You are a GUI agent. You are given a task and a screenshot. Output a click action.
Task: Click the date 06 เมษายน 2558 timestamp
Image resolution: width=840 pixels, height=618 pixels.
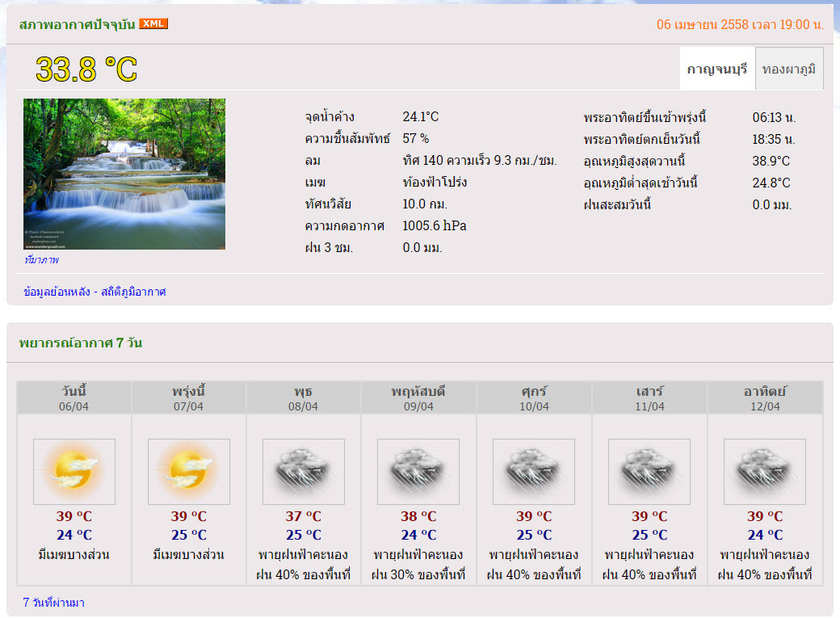point(740,25)
